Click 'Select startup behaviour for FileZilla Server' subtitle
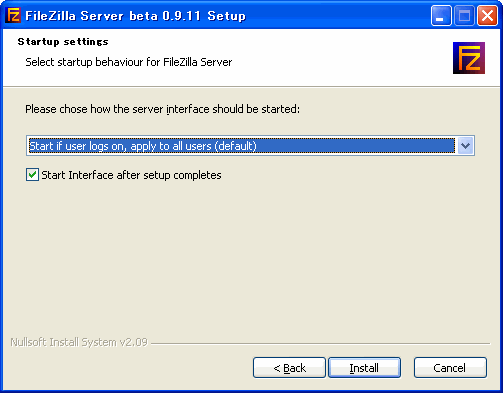This screenshot has height=393, width=503. (129, 62)
